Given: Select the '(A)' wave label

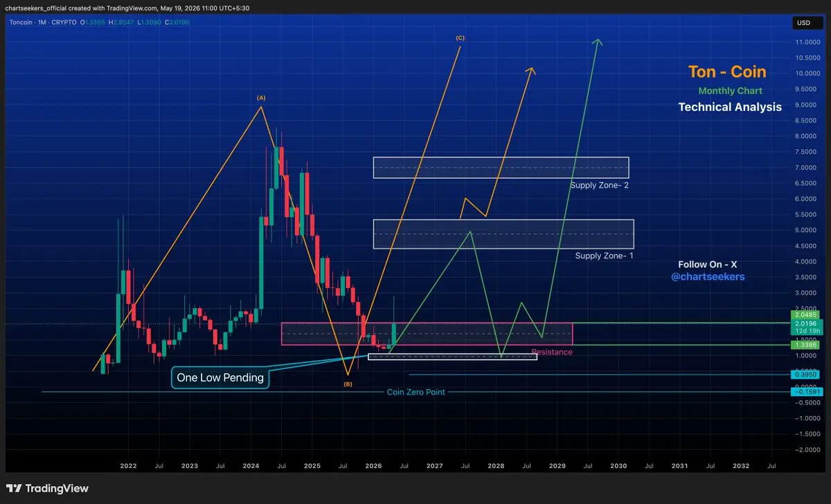Looking at the screenshot, I should [261, 98].
